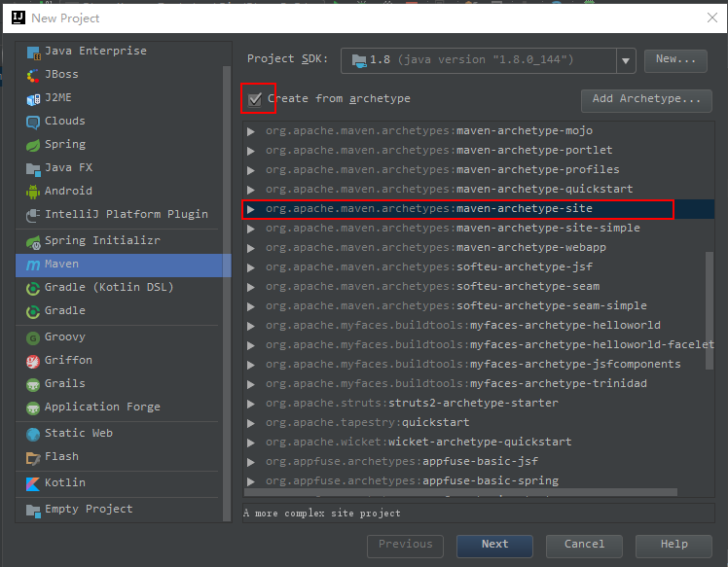
Task: Click the Flash folder icon
Action: (33, 458)
